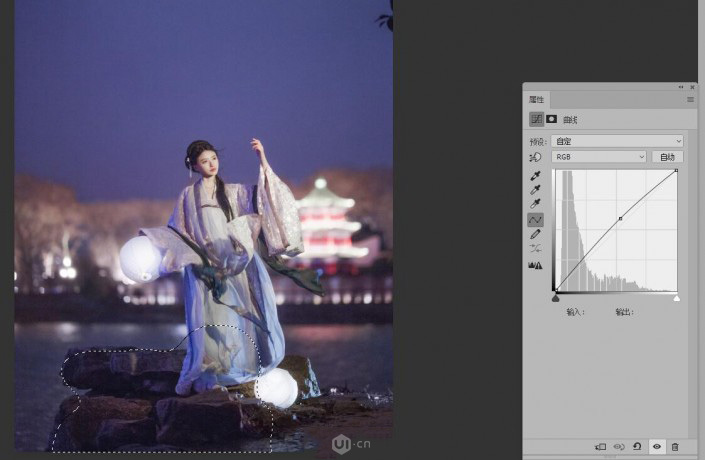
Task: Activate the on-image targeted adjustment hand tool
Action: (536, 157)
